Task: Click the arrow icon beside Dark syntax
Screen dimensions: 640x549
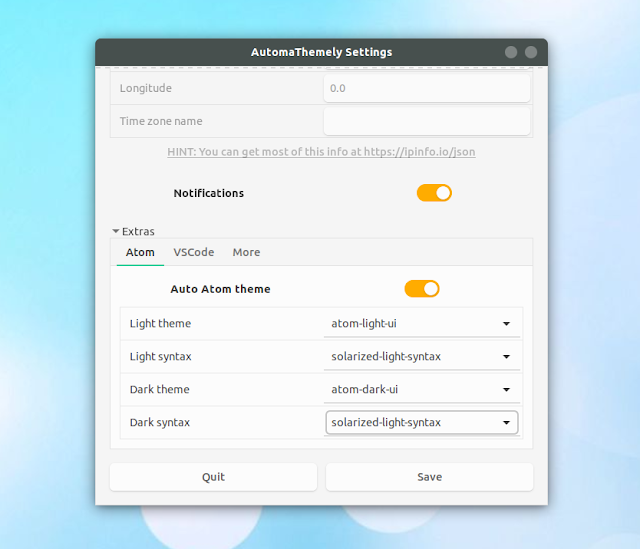Action: point(506,423)
